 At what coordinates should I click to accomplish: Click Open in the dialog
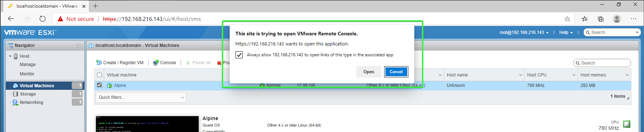pos(369,72)
